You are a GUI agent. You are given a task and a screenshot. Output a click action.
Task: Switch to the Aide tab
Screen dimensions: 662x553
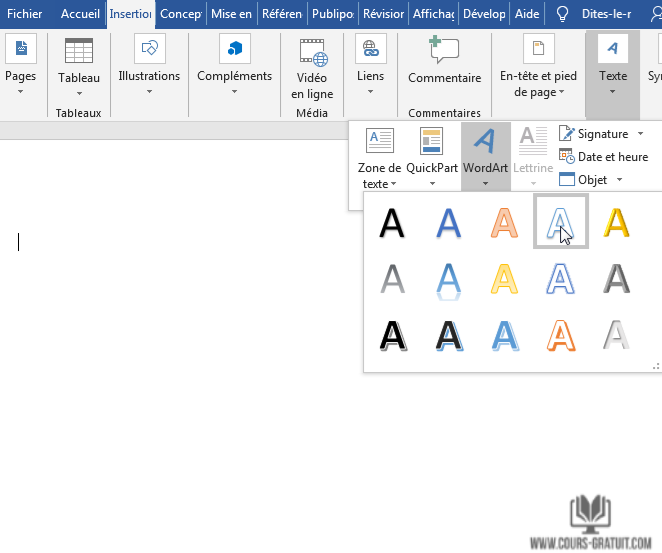pos(525,14)
